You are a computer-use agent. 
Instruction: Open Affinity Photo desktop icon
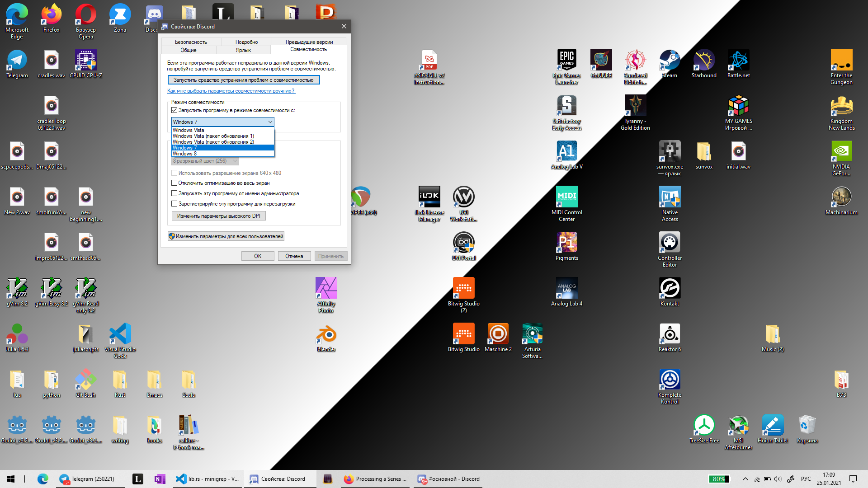pyautogui.click(x=326, y=296)
